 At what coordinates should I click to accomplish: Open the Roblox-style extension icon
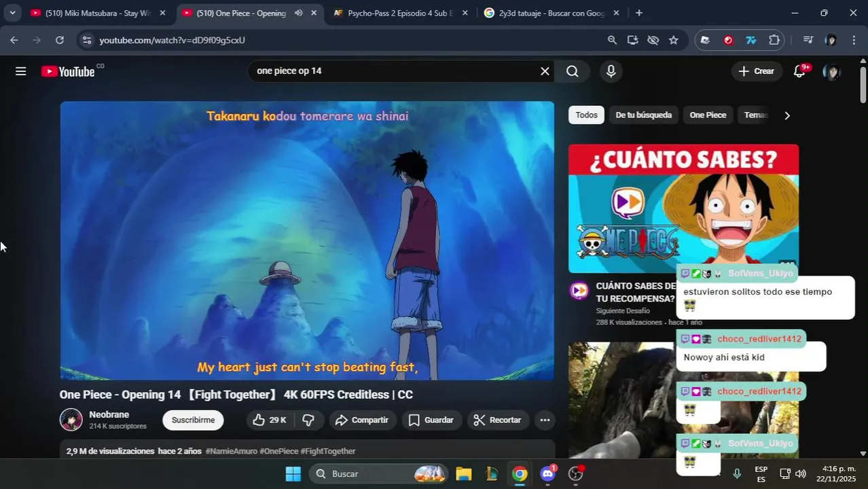[x=705, y=40]
